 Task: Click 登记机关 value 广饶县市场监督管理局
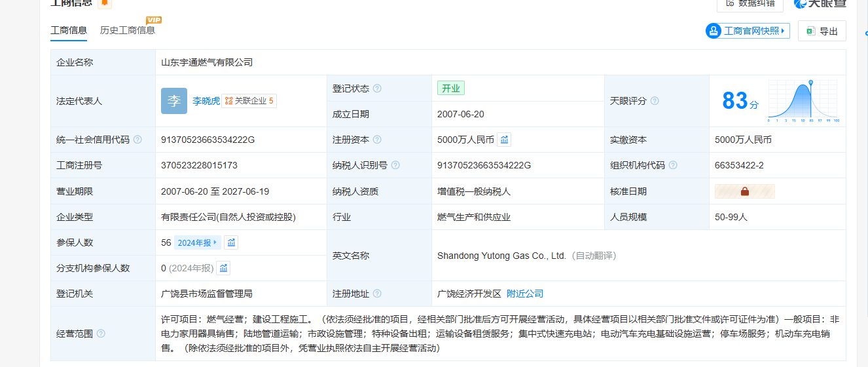click(207, 294)
